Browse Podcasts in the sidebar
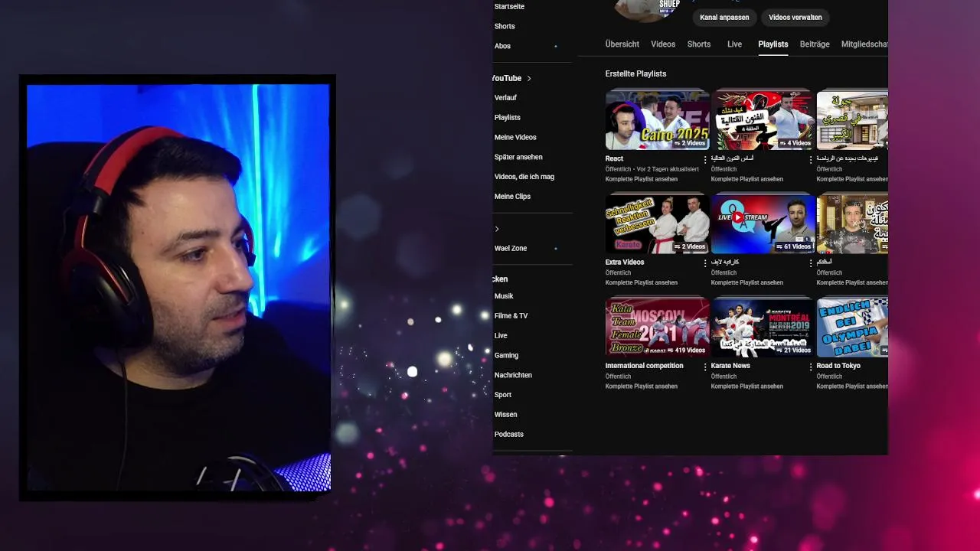980x551 pixels. click(x=509, y=435)
